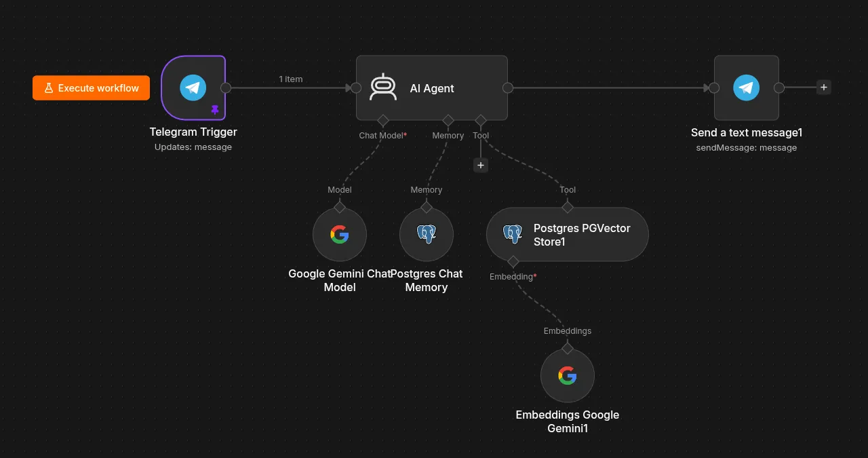The width and height of the screenshot is (868, 458).
Task: Click the pin icon on Telegram Trigger
Action: point(215,109)
